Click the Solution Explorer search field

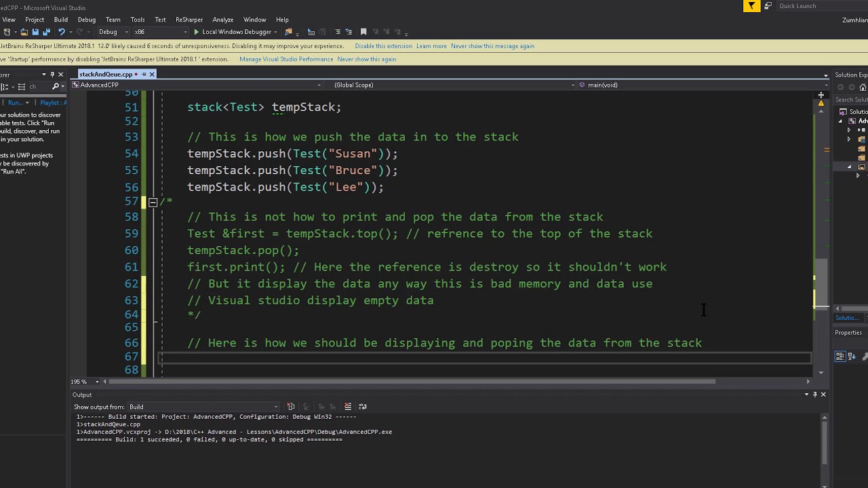coord(852,100)
